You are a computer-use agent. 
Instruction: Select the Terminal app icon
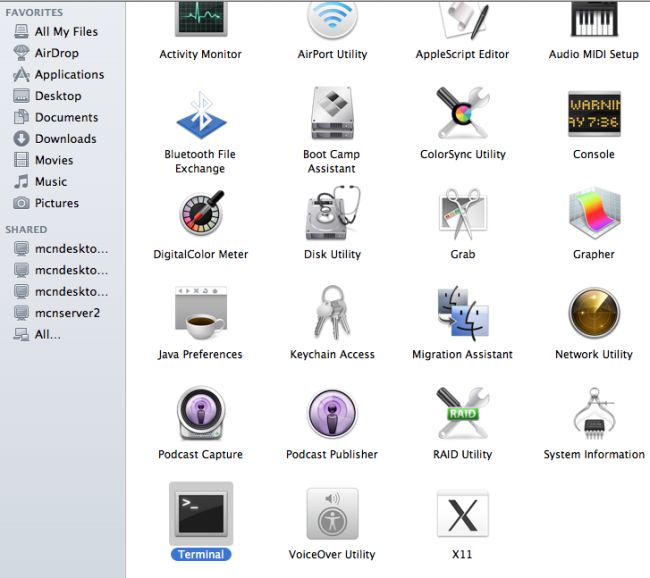[x=201, y=513]
